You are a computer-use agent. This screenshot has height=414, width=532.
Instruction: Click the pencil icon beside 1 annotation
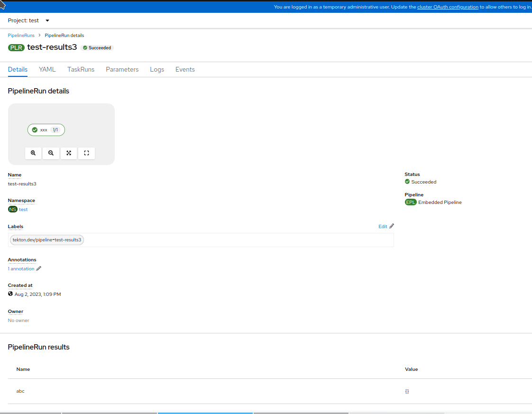[x=39, y=269]
